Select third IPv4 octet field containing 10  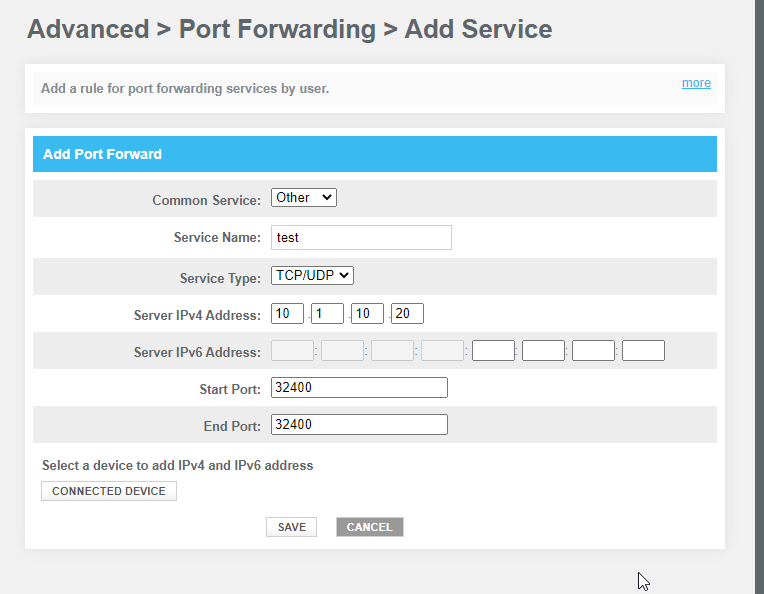click(367, 313)
